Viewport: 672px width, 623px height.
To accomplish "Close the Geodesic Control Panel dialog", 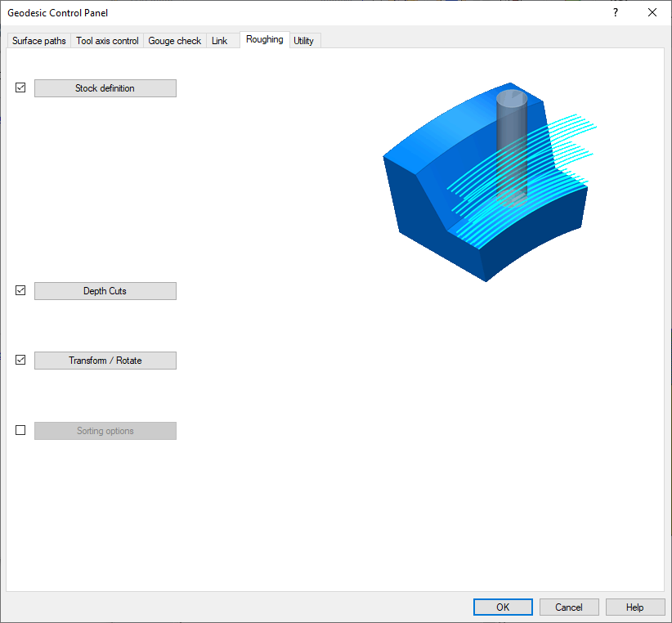I will (x=652, y=12).
